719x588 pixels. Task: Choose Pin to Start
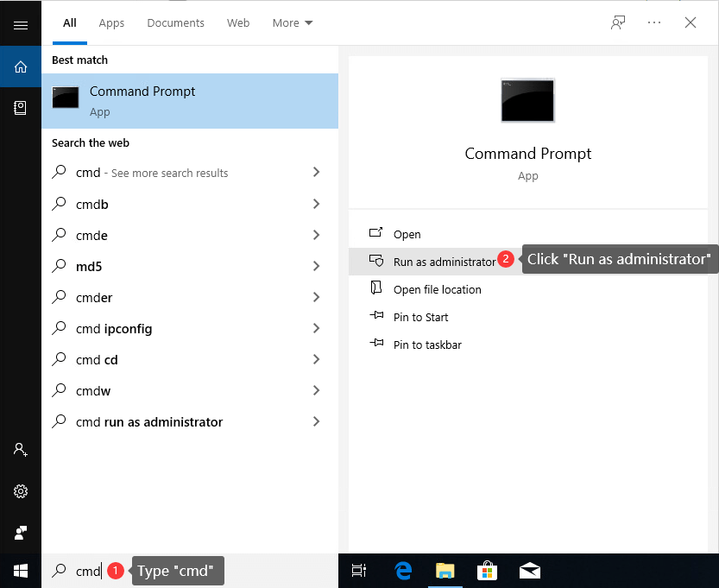527,317
